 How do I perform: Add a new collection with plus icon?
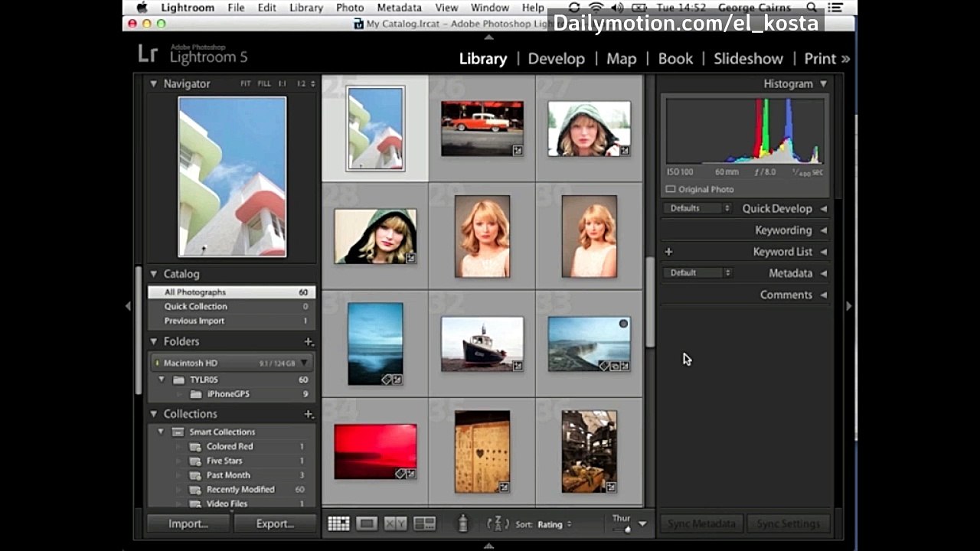click(309, 414)
